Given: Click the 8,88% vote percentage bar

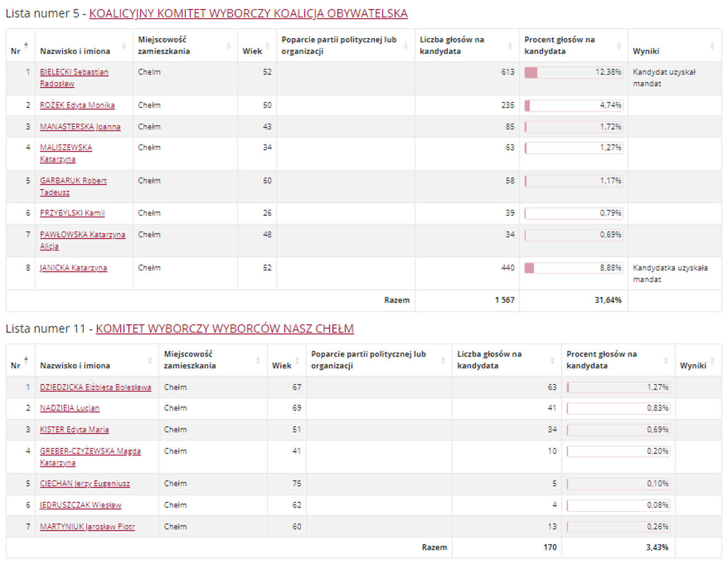Looking at the screenshot, I should click(x=573, y=268).
